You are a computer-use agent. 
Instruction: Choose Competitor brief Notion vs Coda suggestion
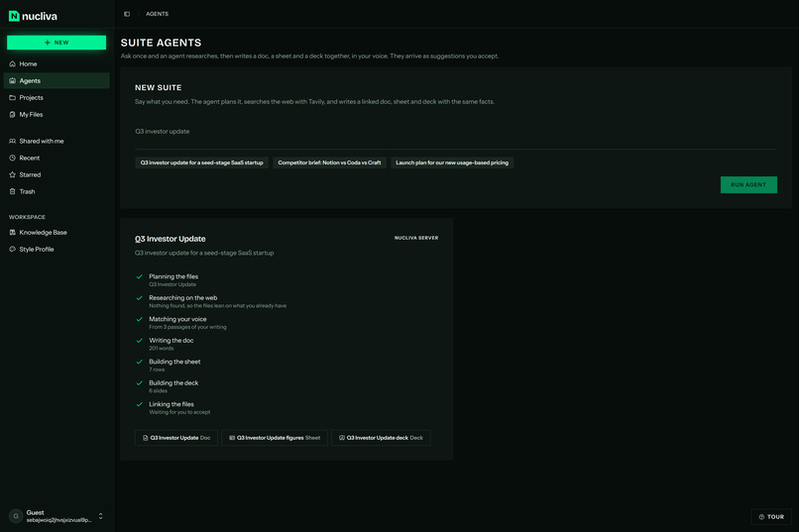pyautogui.click(x=329, y=162)
